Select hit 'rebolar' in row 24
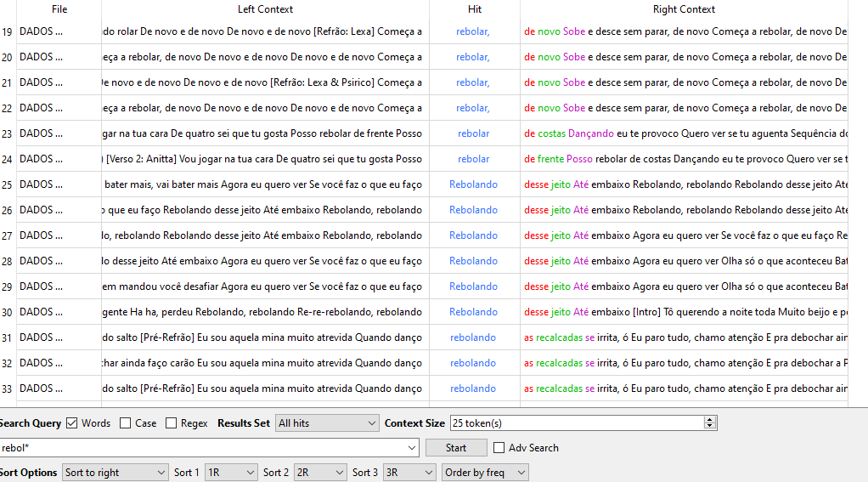Image resolution: width=868 pixels, height=482 pixels. (x=473, y=159)
